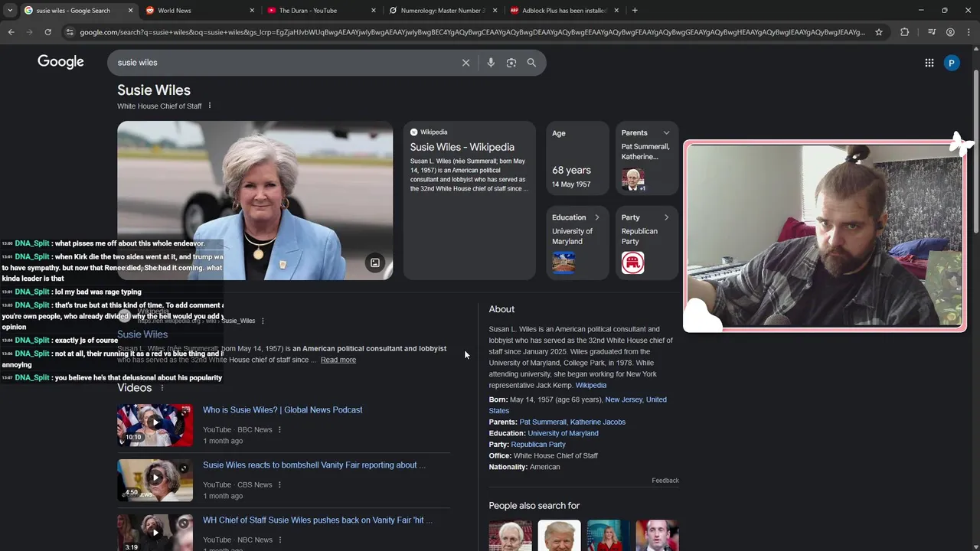Open the Pat Summerall parent link
980x551 pixels.
coord(543,422)
